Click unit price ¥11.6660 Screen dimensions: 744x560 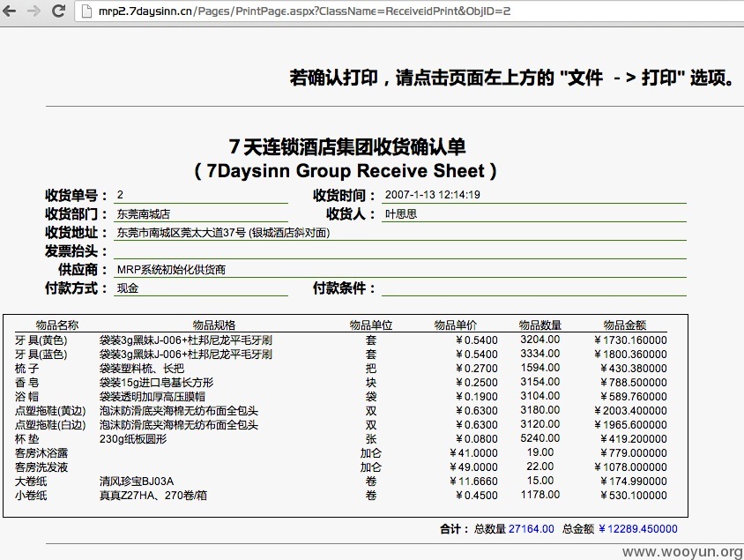point(473,482)
